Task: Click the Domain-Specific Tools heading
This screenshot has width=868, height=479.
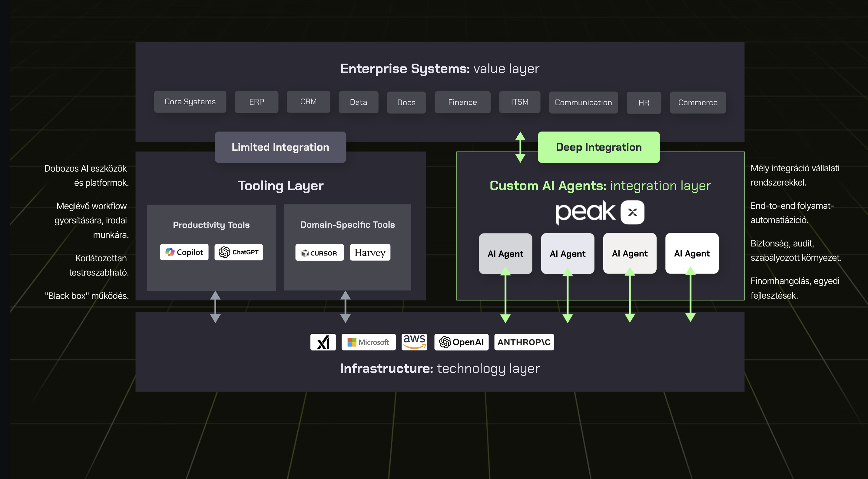Action: 347,225
